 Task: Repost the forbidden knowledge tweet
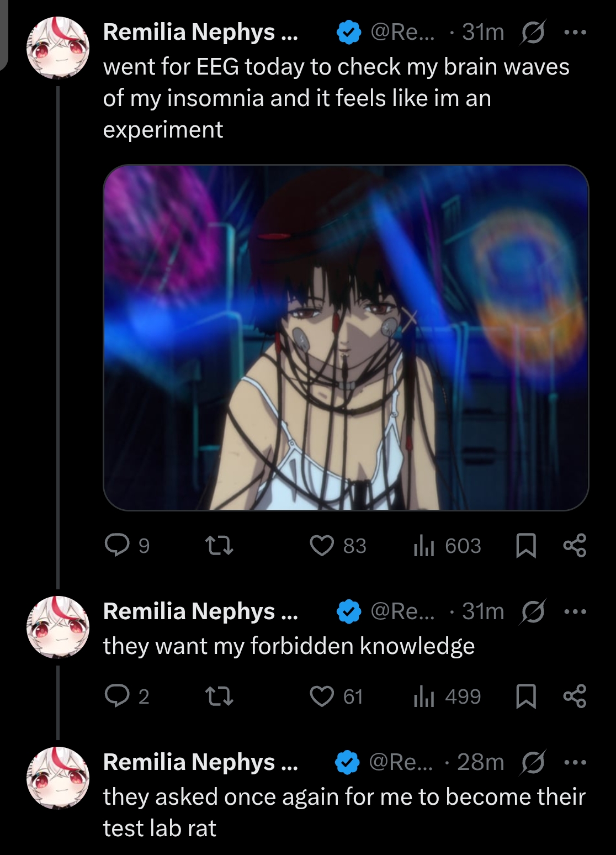[219, 696]
